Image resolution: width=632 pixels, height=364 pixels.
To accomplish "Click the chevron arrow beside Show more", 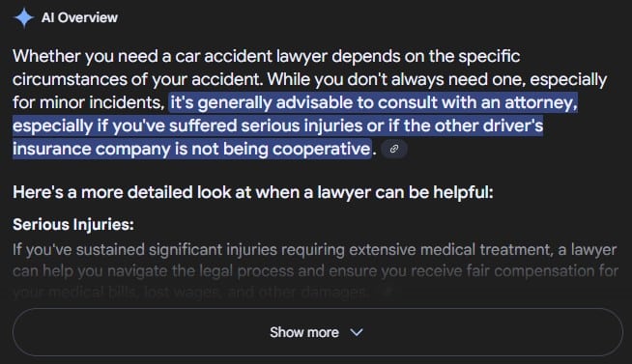I will 357,332.
